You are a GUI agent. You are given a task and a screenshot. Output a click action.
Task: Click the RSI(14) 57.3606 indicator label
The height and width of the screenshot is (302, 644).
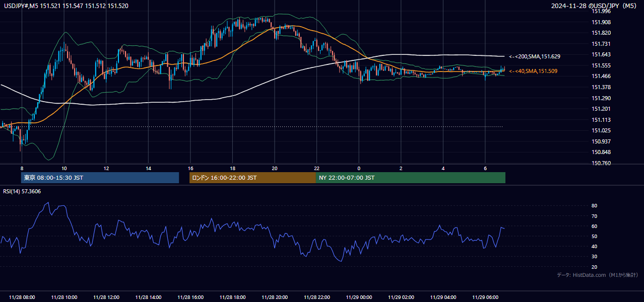point(22,191)
